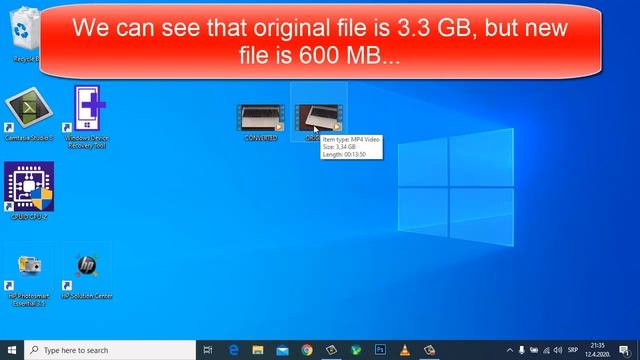This screenshot has height=360, width=640.
Task: Open the Windows Start menu
Action: (x=12, y=350)
